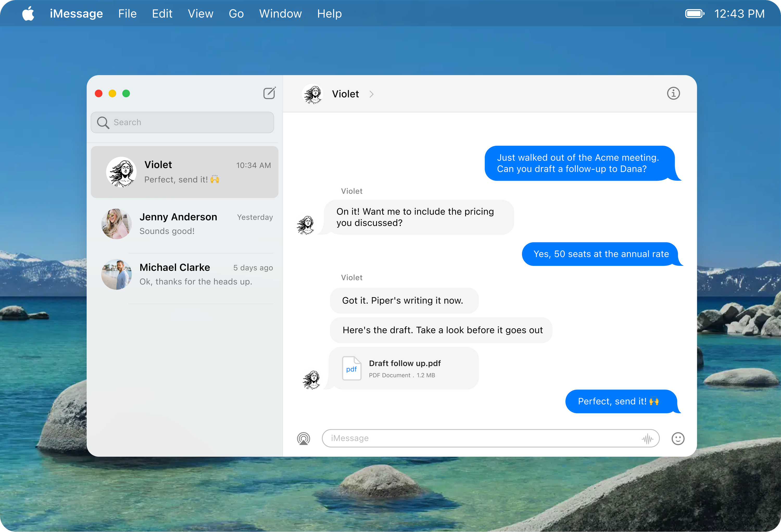Open the Edit menu
The image size is (781, 532).
(x=162, y=14)
